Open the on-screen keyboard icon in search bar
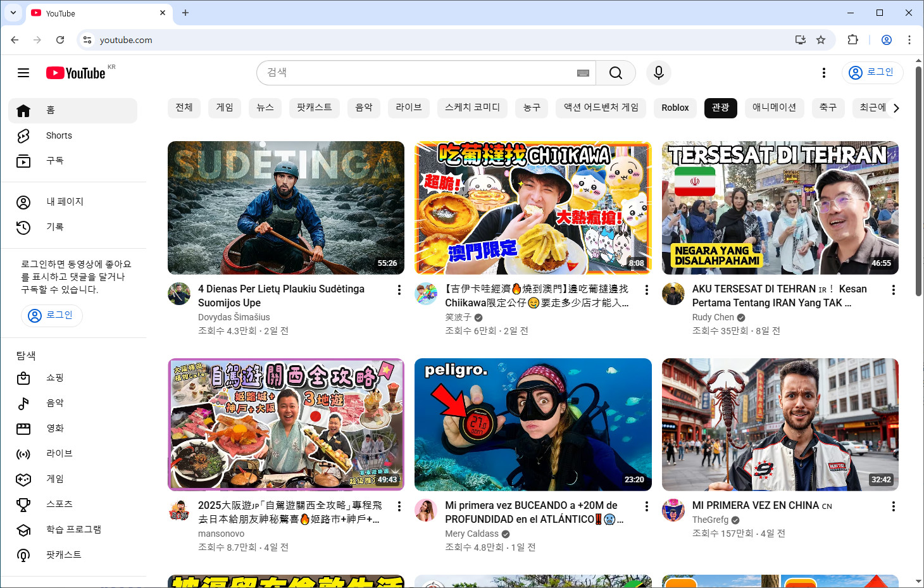Screen dimensions: 924x588 tap(583, 73)
